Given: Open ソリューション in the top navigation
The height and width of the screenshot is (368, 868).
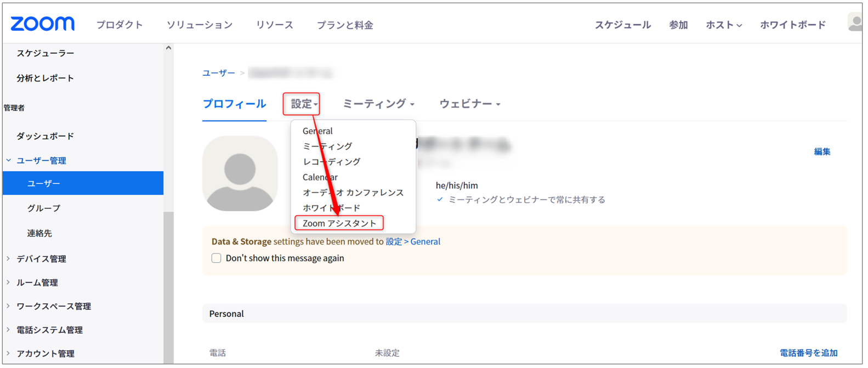Looking at the screenshot, I should coord(200,25).
